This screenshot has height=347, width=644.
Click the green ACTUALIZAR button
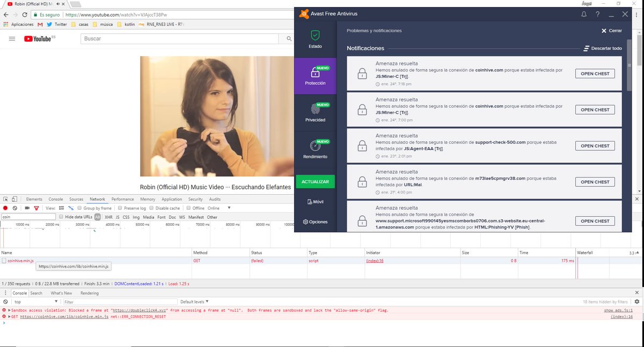point(315,181)
